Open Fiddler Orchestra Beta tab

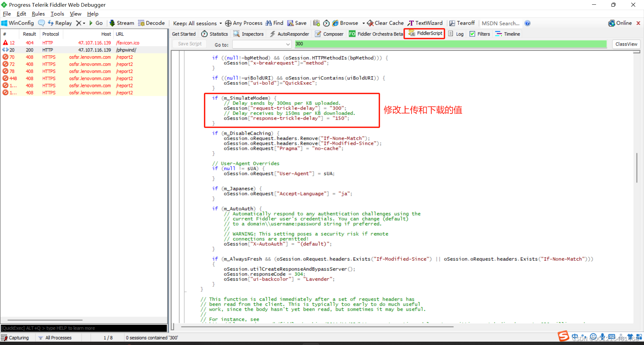[376, 34]
